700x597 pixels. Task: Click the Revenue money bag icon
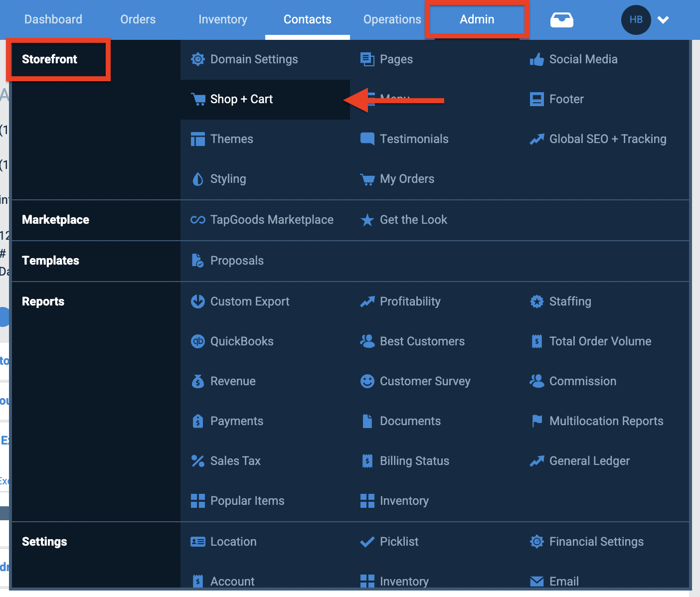pos(198,381)
